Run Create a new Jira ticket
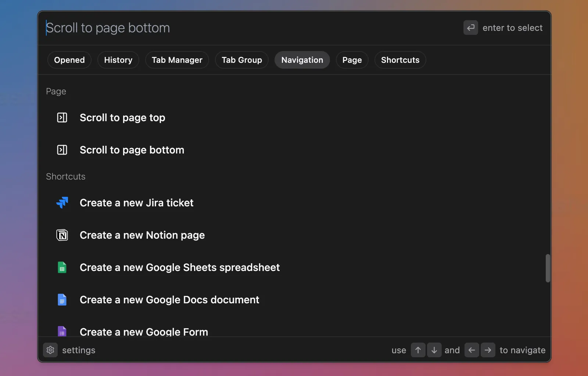This screenshot has height=376, width=588. coord(136,203)
